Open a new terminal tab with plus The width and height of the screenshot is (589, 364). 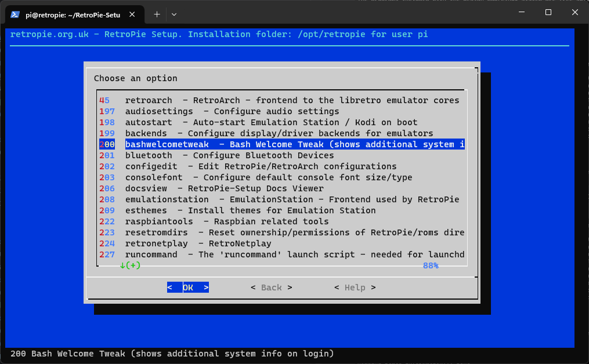(x=157, y=14)
